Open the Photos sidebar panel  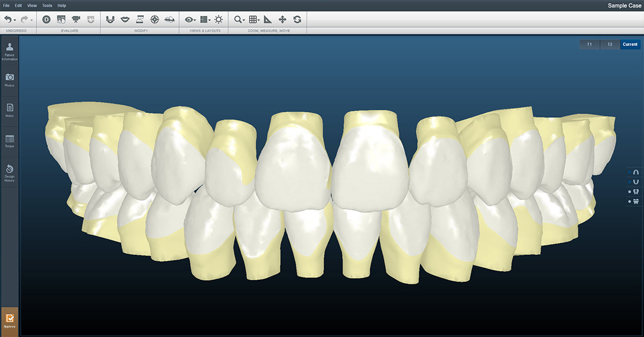pyautogui.click(x=9, y=80)
